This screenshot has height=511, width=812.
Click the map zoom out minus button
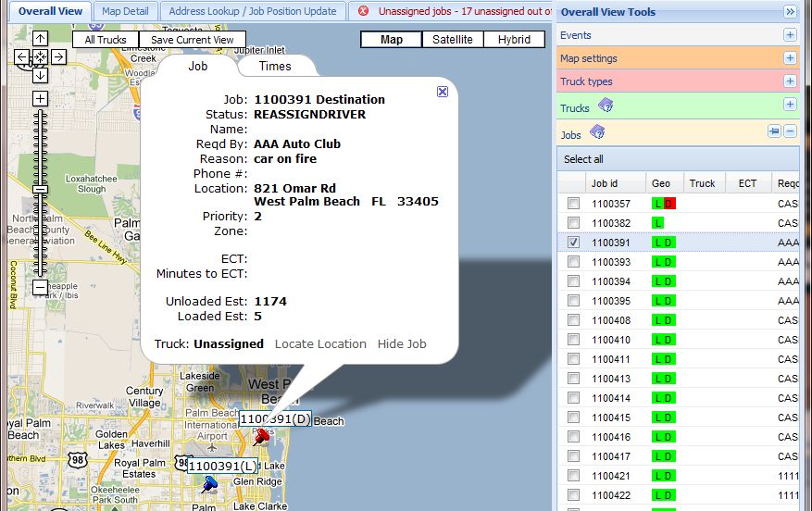(40, 288)
